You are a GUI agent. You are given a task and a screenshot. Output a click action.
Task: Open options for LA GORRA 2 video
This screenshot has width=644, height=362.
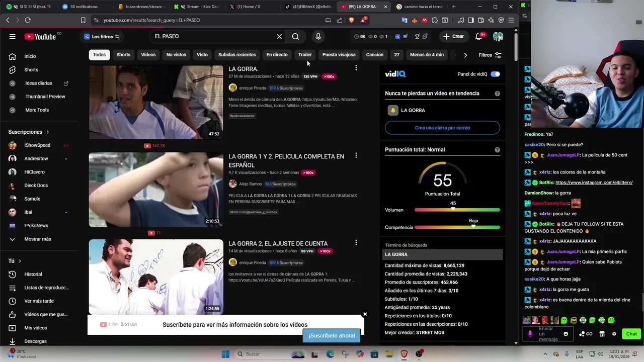click(x=356, y=243)
